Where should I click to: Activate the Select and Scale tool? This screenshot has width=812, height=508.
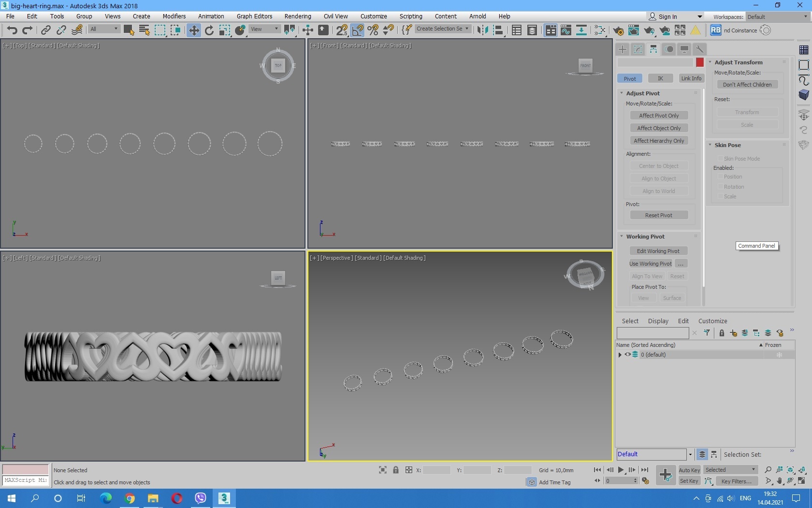[225, 30]
